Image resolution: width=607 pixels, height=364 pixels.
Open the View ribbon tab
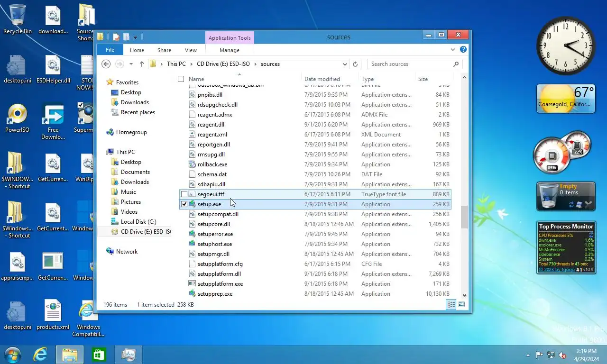tap(191, 50)
